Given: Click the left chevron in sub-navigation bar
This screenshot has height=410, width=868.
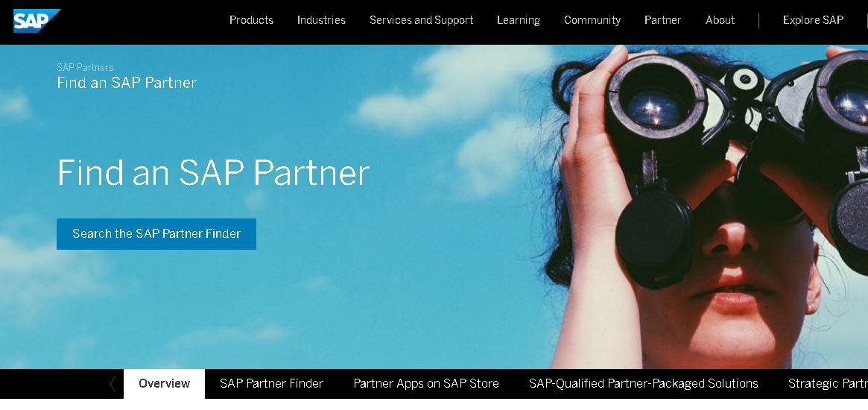Looking at the screenshot, I should (113, 384).
